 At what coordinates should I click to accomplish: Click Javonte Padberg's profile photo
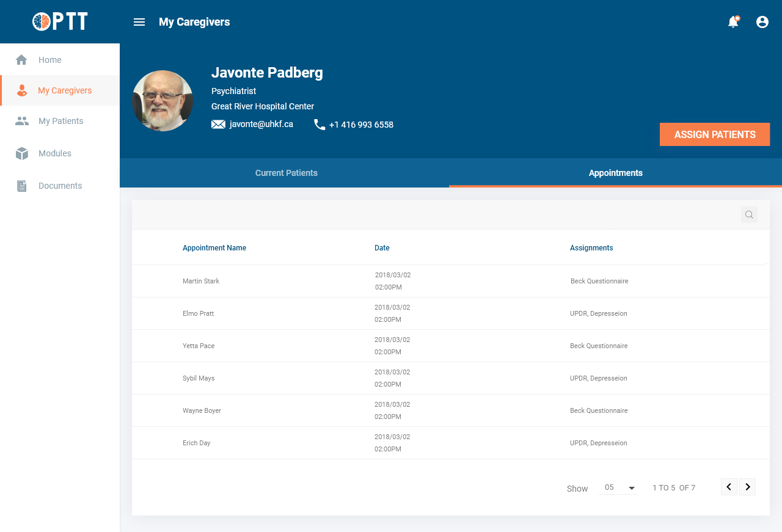tap(163, 101)
